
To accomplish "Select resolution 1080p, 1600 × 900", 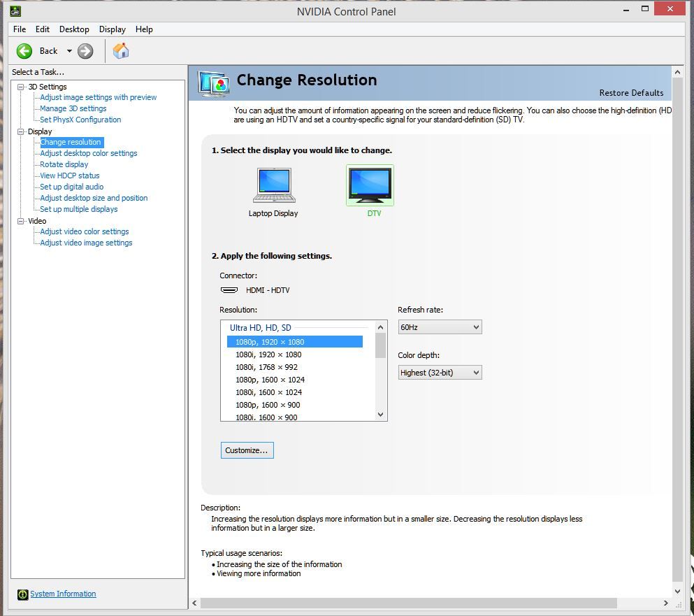I will point(268,406).
